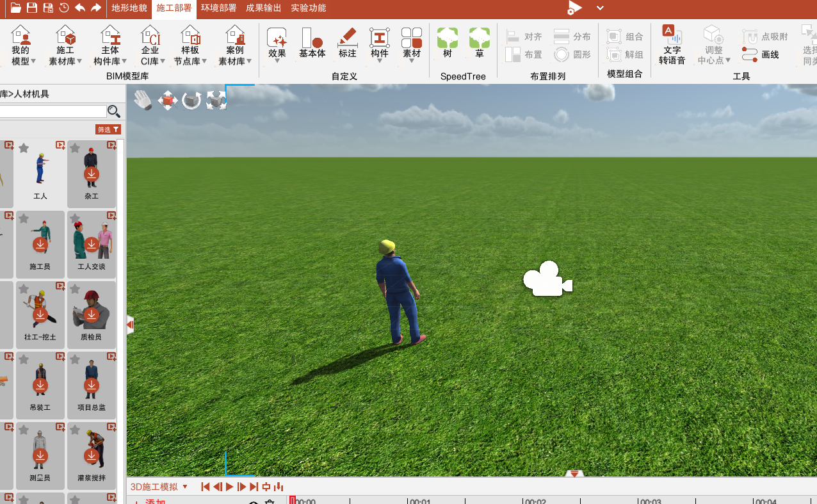
Task: Open the 基本体 primitives tool
Action: 312,44
